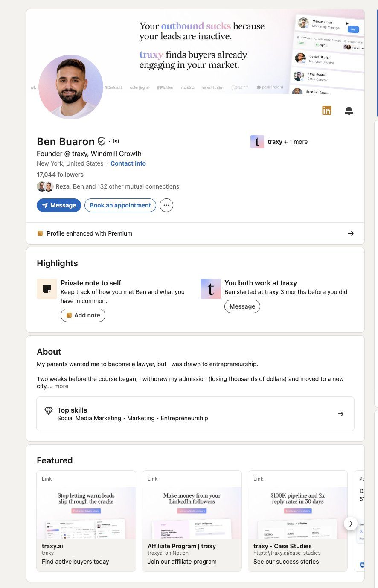Screen dimensions: 378x588
Task: Click Message button under You both work at traxy
Action: click(x=242, y=306)
